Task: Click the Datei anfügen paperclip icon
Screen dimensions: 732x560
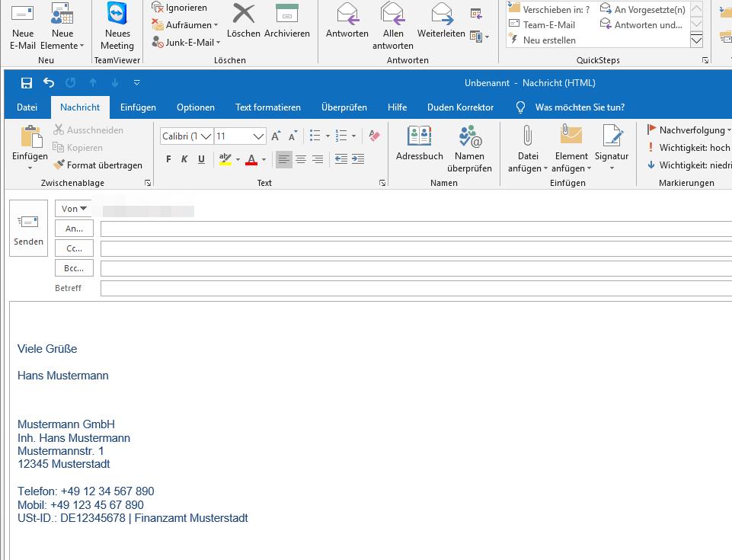Action: tap(527, 137)
